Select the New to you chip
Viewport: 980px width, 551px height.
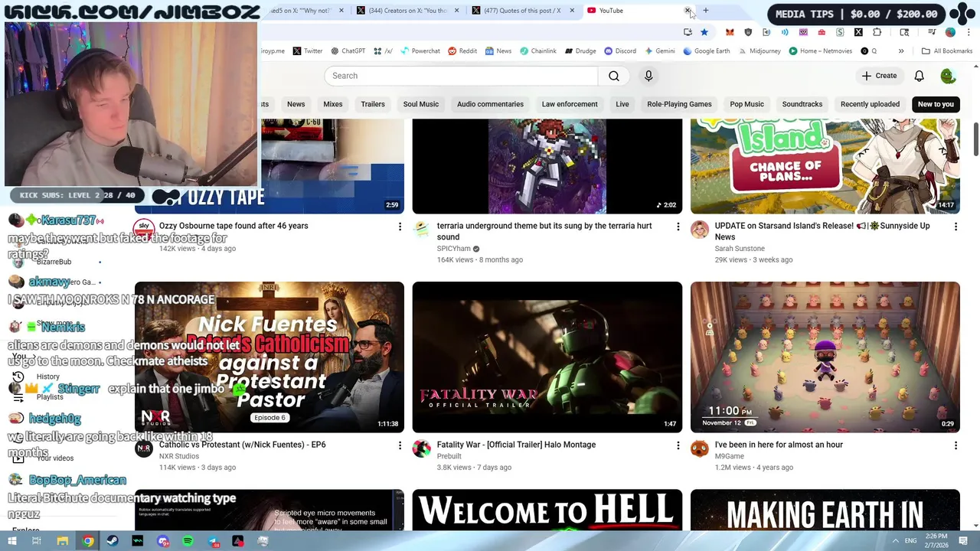pyautogui.click(x=936, y=104)
